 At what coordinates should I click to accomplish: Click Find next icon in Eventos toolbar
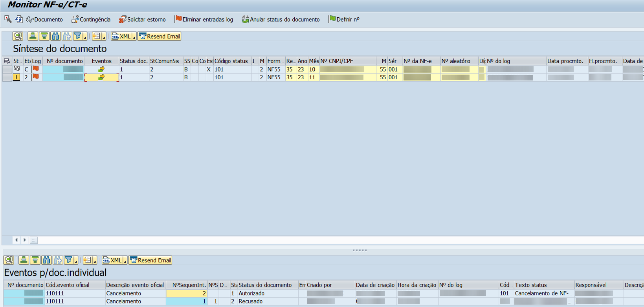58,260
